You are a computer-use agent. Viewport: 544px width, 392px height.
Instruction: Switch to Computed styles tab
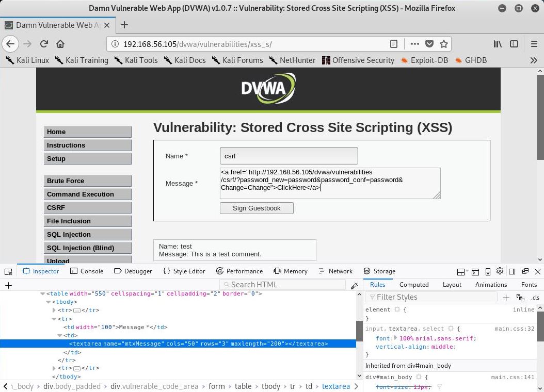tap(414, 285)
